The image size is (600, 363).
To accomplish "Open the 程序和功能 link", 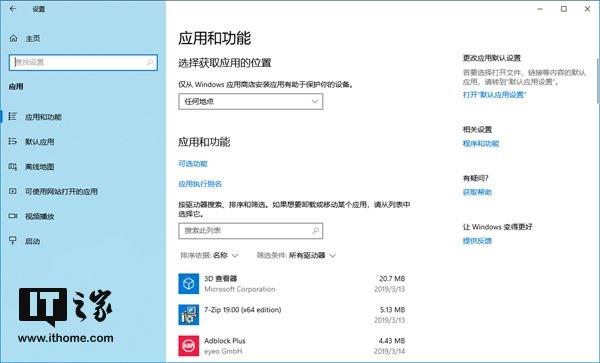I will (x=481, y=144).
